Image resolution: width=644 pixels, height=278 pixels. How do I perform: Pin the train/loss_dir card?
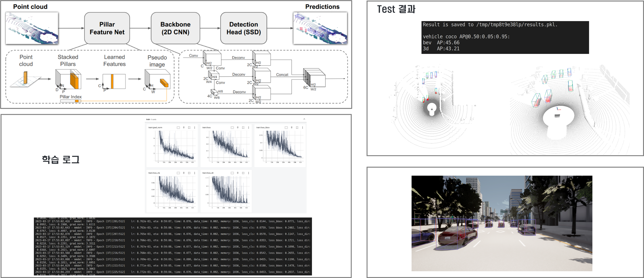238,173
